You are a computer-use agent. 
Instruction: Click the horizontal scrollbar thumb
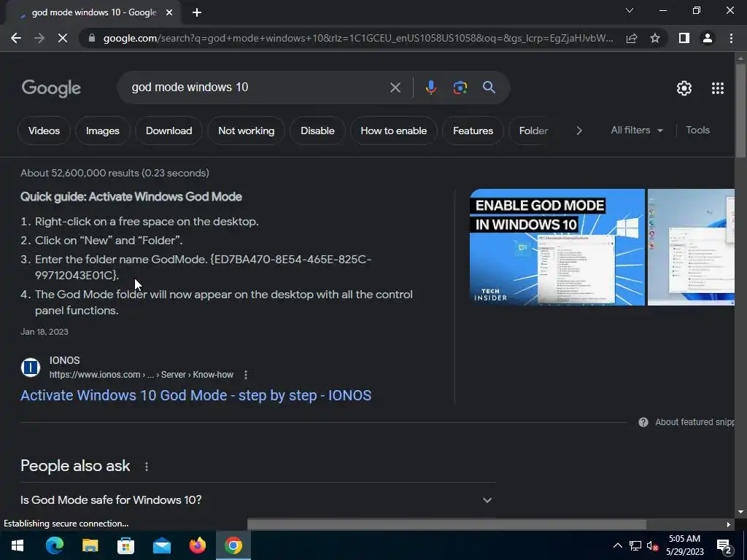446,524
